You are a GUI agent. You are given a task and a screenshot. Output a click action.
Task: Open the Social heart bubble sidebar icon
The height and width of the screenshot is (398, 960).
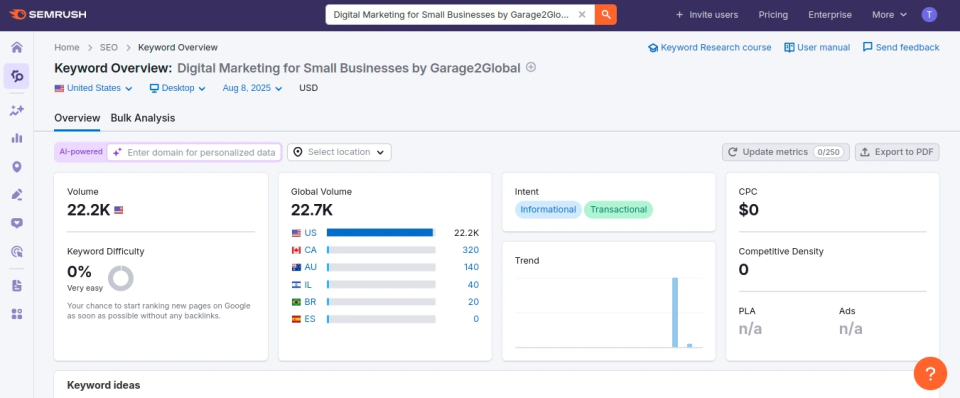tap(17, 223)
